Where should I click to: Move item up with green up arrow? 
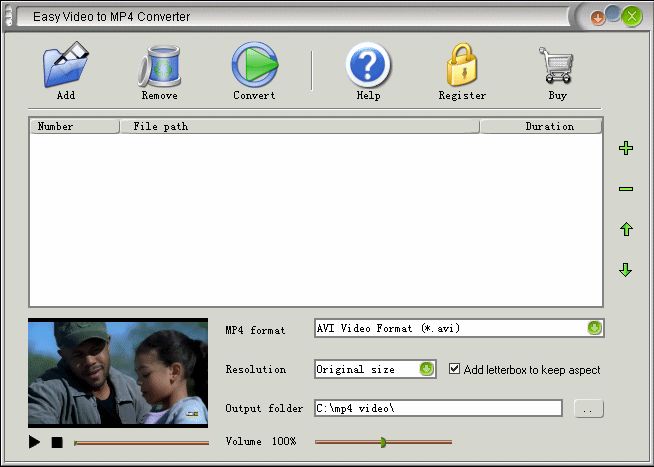tap(626, 229)
